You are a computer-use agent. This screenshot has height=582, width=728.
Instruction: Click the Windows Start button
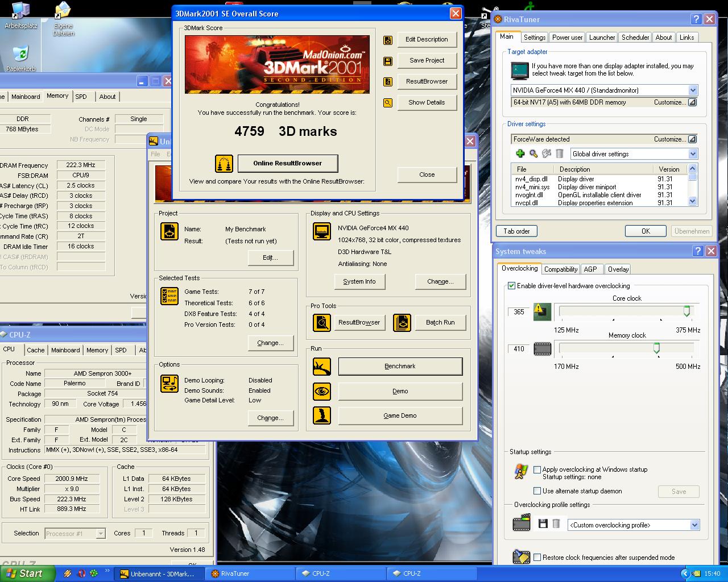(x=27, y=573)
